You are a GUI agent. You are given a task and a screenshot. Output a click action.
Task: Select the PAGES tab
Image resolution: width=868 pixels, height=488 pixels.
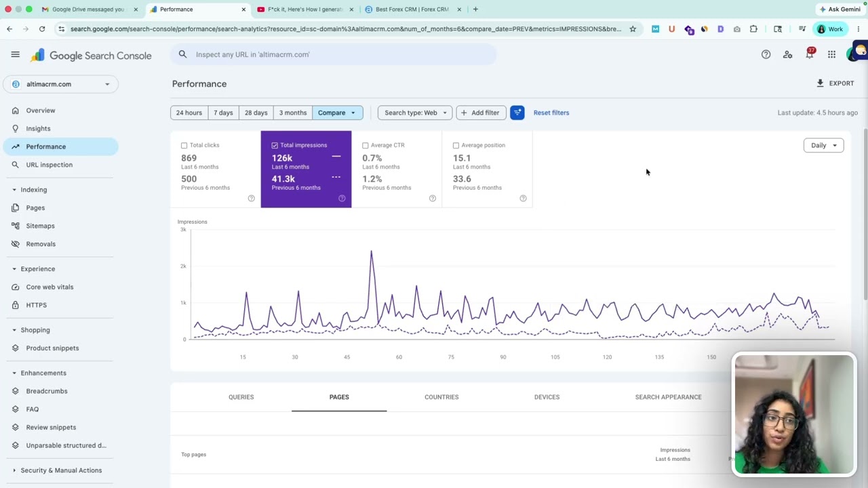coord(339,397)
